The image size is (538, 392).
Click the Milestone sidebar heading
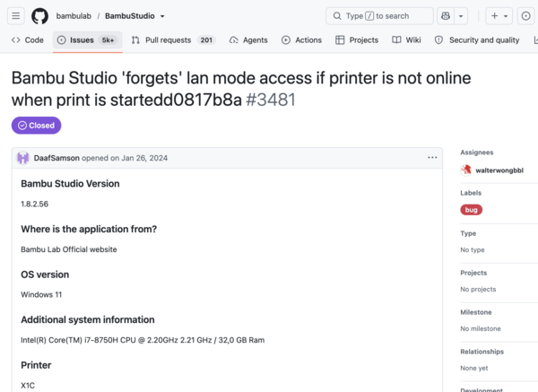pyautogui.click(x=476, y=312)
